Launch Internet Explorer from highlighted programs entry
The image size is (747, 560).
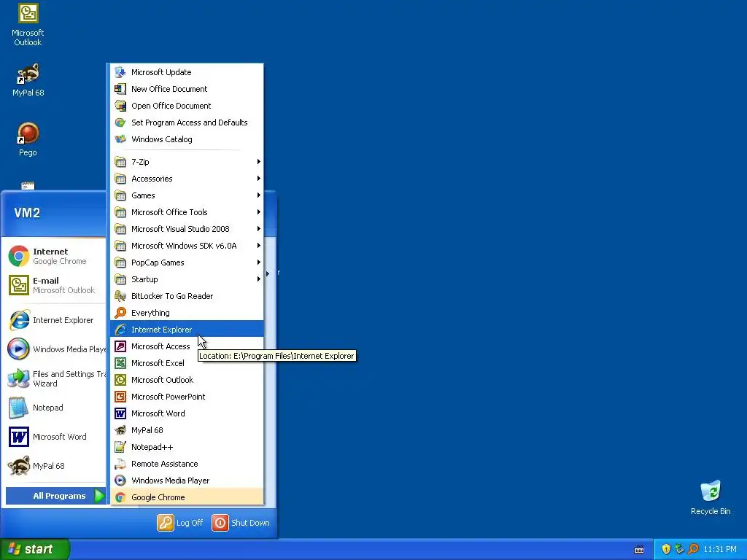[x=187, y=330]
